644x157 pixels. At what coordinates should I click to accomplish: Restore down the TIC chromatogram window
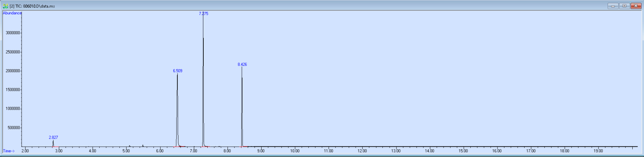[624, 6]
